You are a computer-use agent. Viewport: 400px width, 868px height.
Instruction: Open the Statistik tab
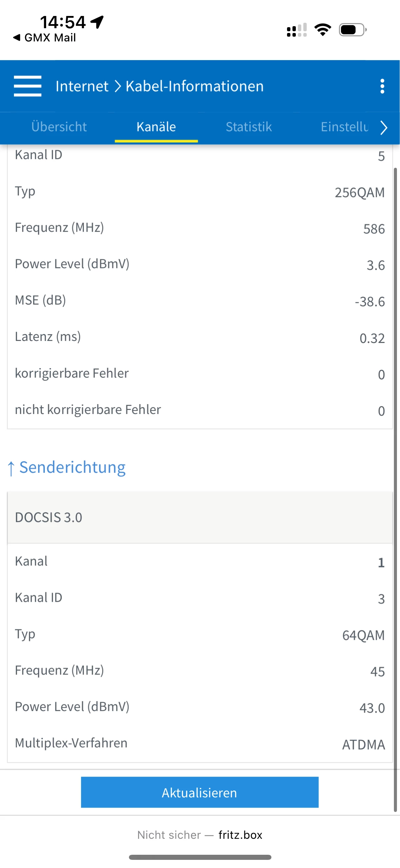[x=249, y=127]
